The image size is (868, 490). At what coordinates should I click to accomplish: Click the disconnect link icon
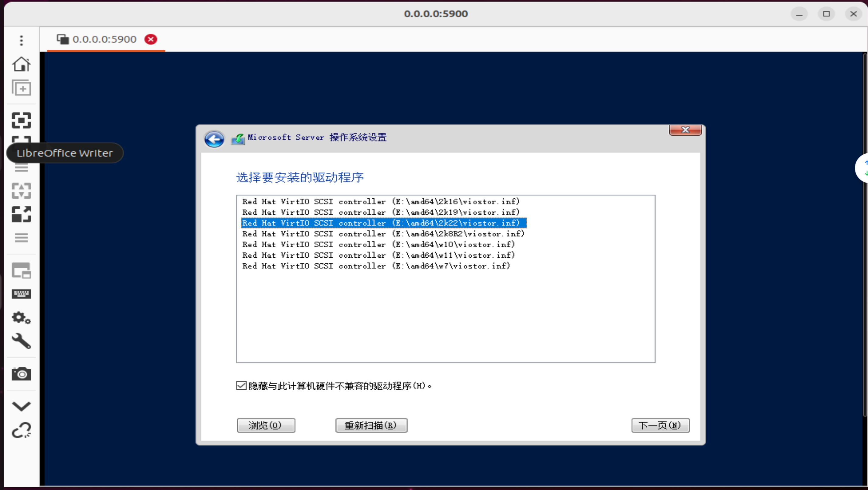pyautogui.click(x=21, y=430)
